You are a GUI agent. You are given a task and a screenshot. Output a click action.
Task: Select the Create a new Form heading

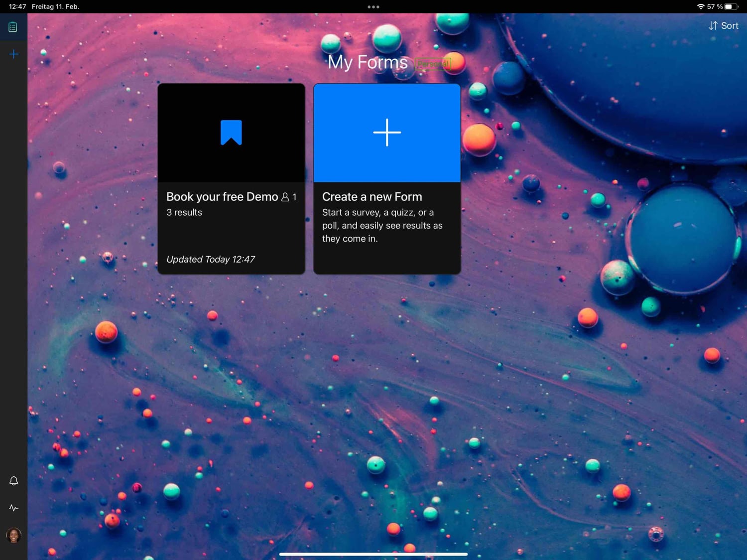click(372, 197)
